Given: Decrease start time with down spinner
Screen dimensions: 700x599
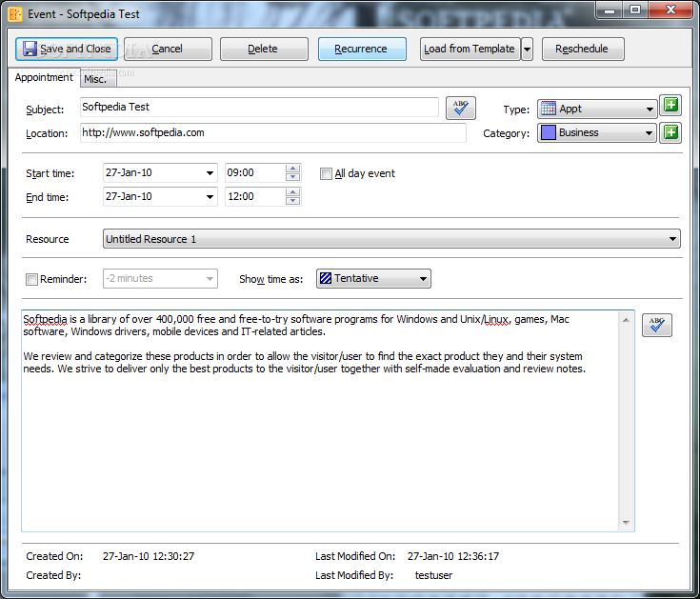Looking at the screenshot, I should 293,177.
